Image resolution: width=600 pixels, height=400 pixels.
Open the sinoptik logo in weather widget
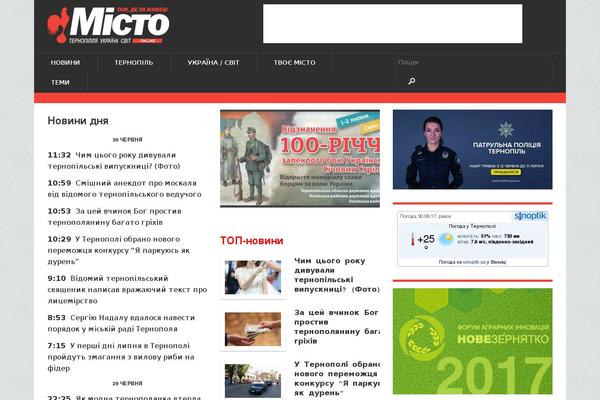(530, 216)
